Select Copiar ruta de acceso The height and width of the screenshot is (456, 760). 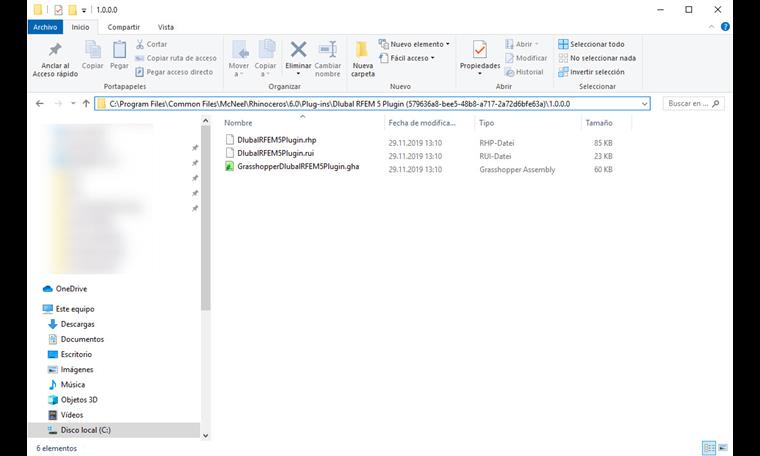(175, 58)
